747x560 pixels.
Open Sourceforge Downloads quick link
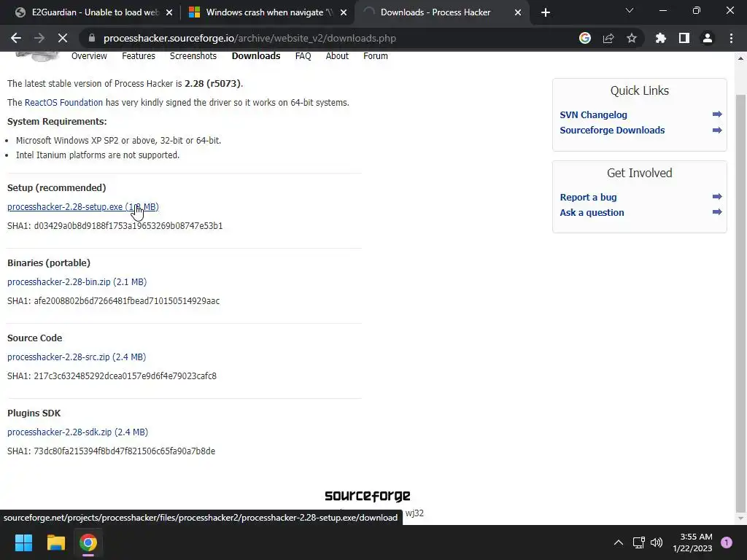612,130
